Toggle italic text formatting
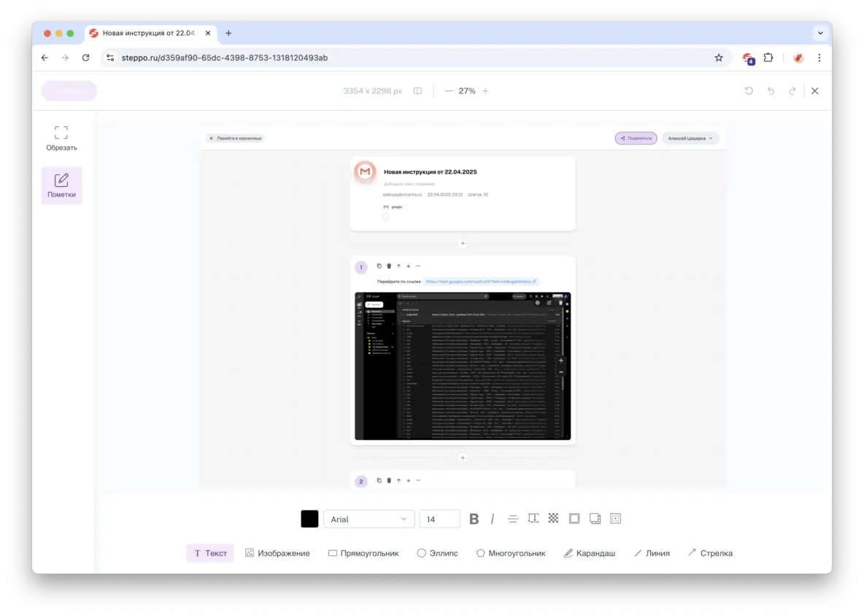 pyautogui.click(x=492, y=518)
